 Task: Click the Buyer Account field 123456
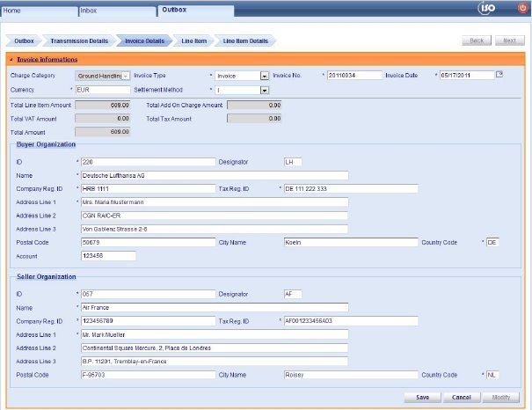click(x=108, y=256)
